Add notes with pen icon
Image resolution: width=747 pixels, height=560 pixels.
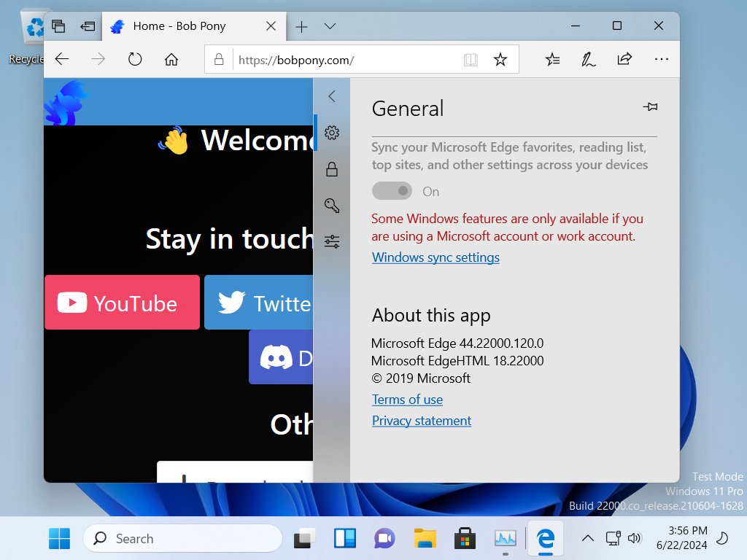(589, 60)
